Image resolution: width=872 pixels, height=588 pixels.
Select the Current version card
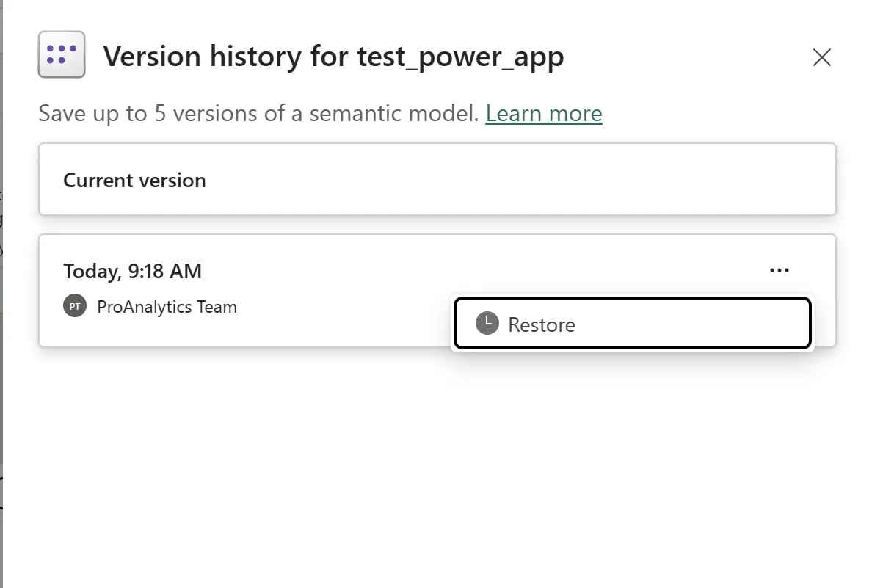click(437, 180)
